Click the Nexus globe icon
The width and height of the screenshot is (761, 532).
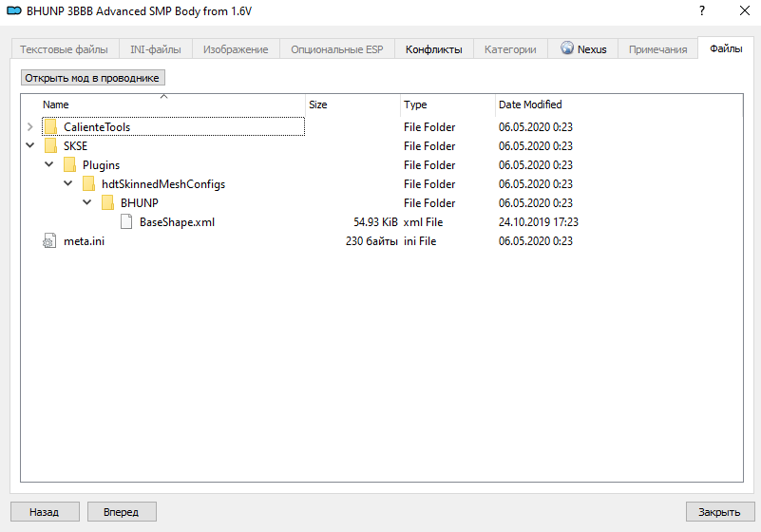coord(567,48)
